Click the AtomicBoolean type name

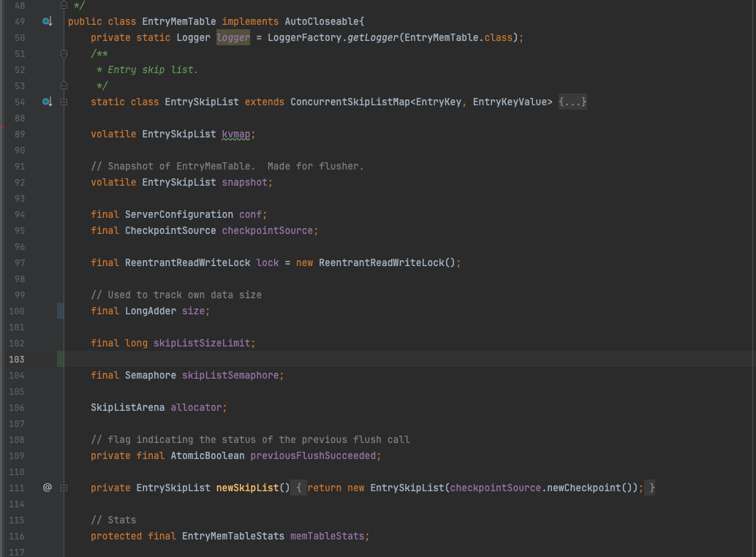click(x=208, y=455)
